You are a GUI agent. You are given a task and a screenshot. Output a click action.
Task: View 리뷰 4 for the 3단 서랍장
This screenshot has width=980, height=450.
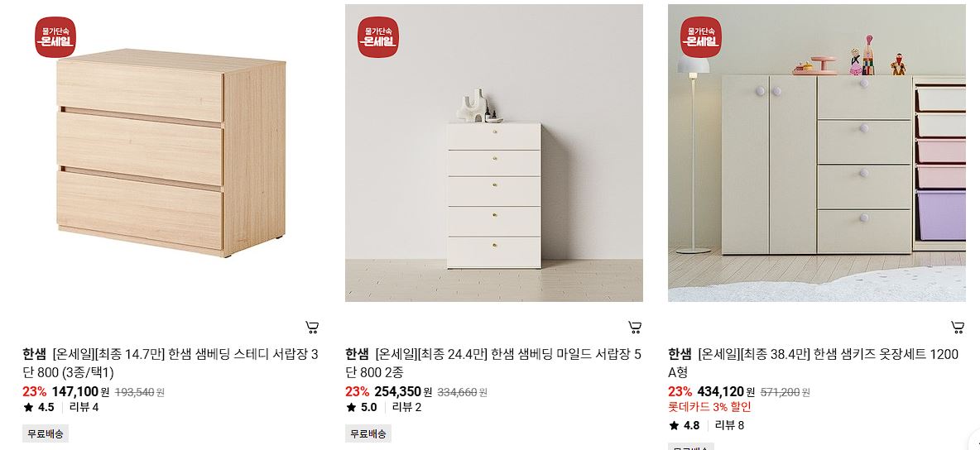[x=84, y=408]
